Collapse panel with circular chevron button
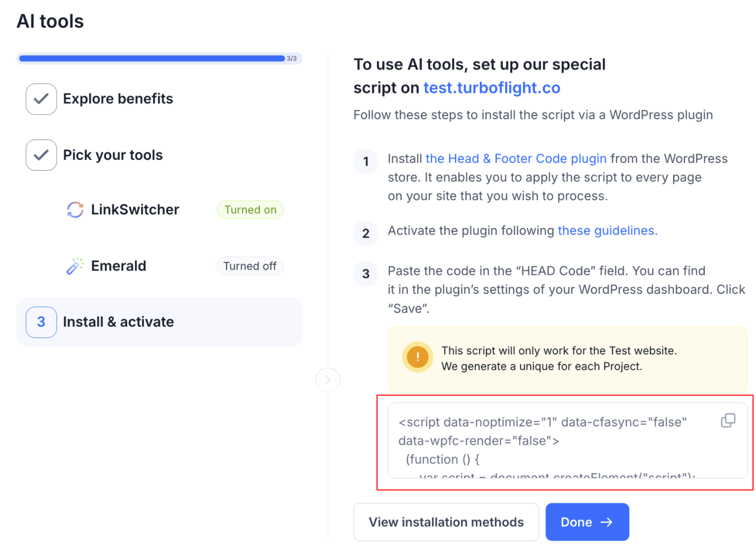Image resolution: width=756 pixels, height=554 pixels. [328, 380]
